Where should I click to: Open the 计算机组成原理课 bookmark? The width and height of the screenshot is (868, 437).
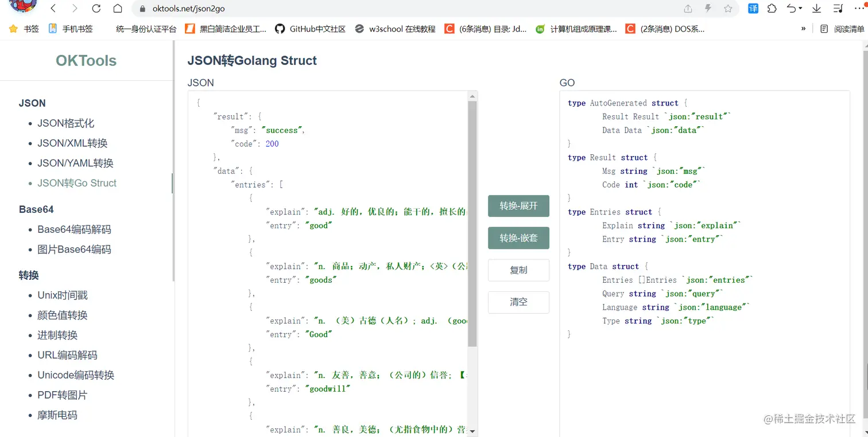point(576,29)
